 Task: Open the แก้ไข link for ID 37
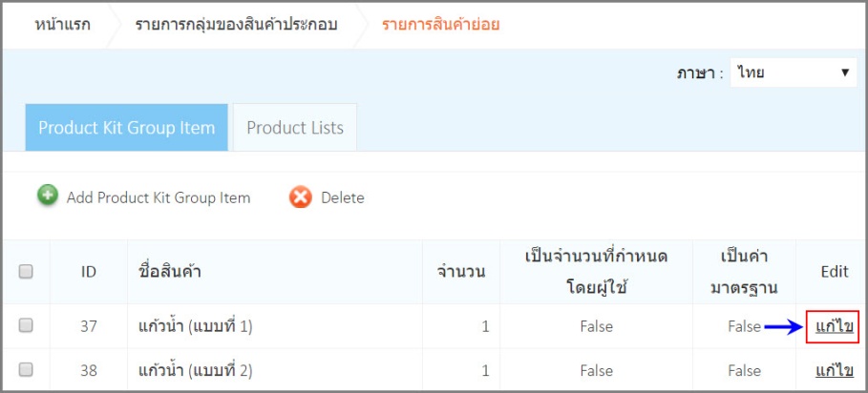[x=835, y=326]
